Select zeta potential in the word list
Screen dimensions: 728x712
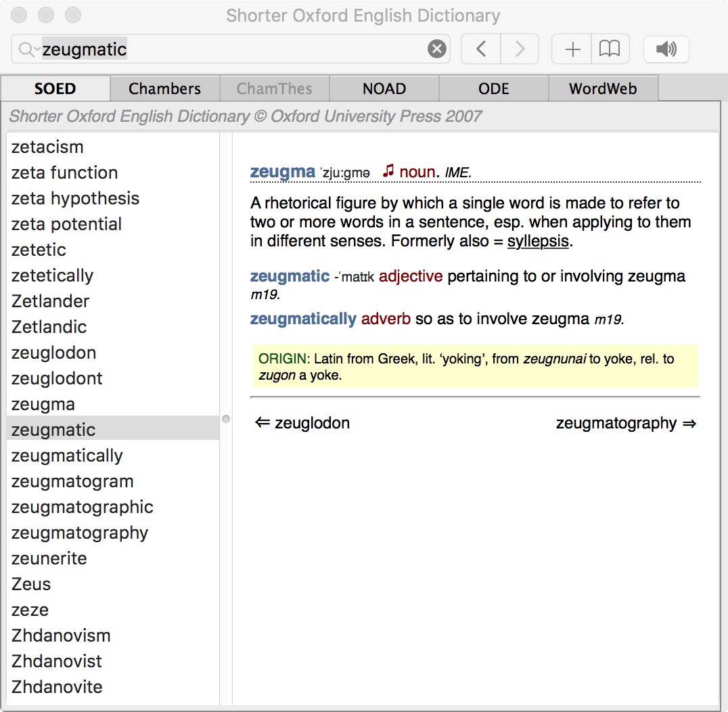click(x=113, y=224)
